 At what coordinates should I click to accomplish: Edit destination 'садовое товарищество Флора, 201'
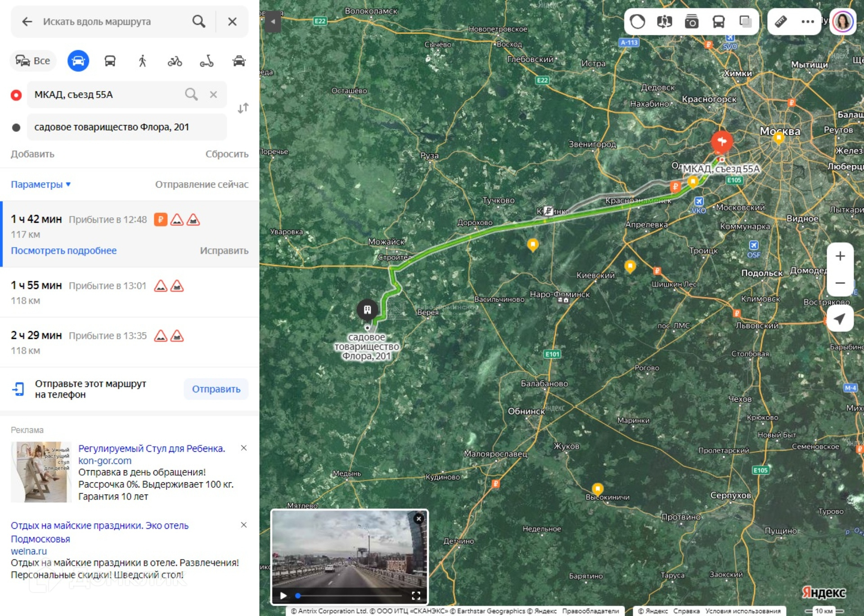[x=127, y=127]
